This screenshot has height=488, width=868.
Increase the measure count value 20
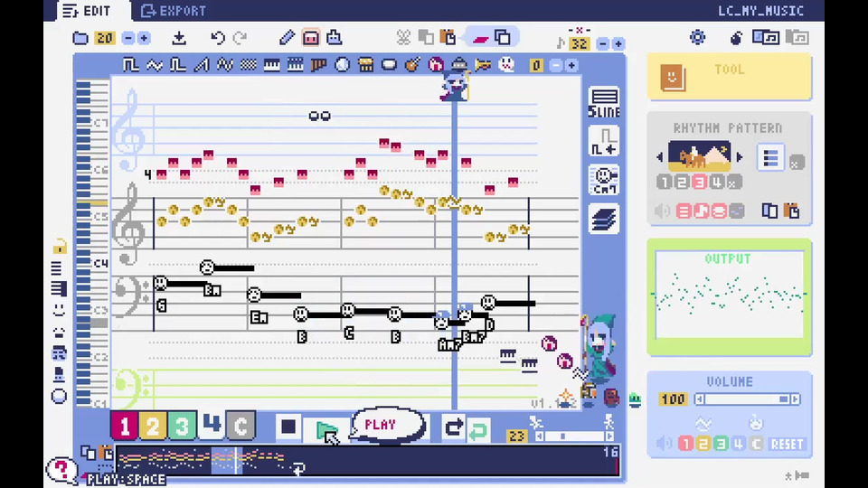144,38
